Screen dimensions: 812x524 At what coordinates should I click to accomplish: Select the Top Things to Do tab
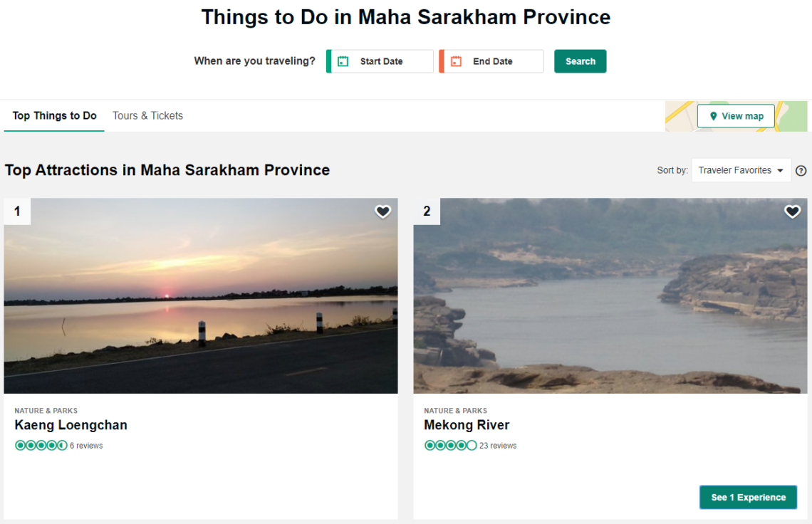tap(54, 116)
